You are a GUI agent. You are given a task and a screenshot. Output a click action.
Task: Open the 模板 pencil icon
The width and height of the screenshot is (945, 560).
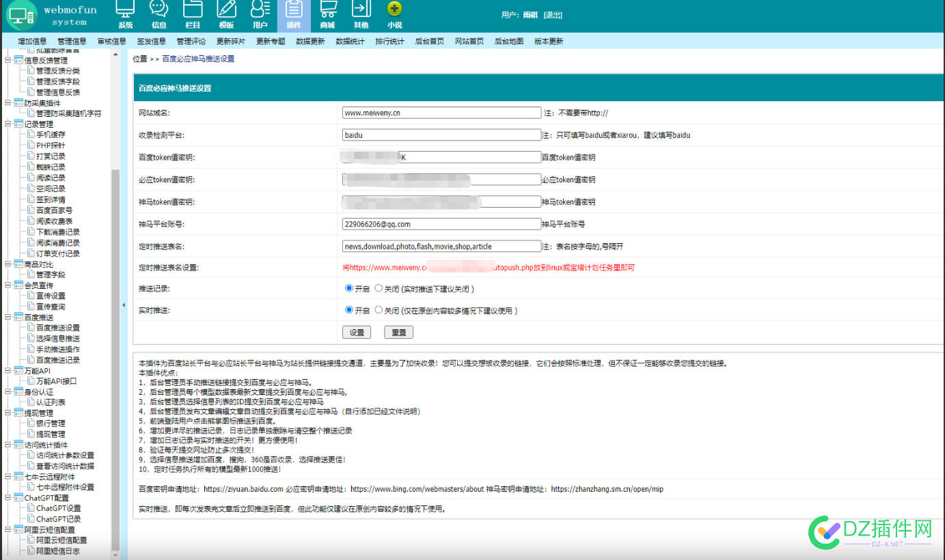(226, 10)
